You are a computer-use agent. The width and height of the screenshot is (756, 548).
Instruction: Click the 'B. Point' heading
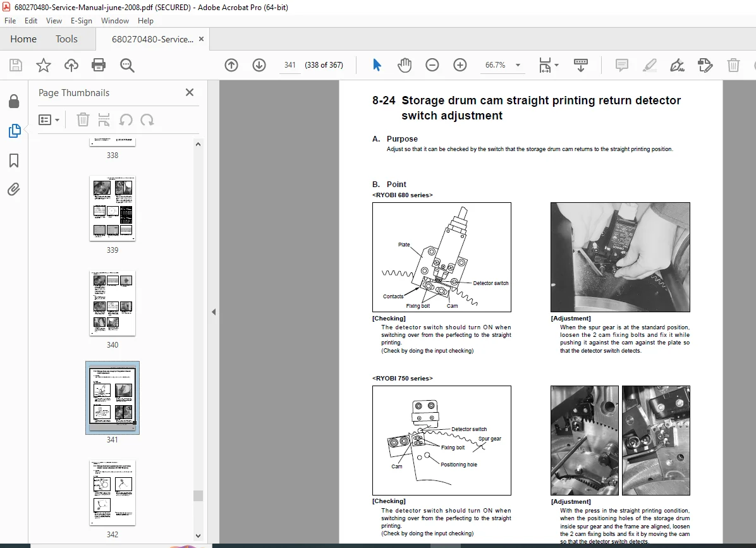pos(389,184)
